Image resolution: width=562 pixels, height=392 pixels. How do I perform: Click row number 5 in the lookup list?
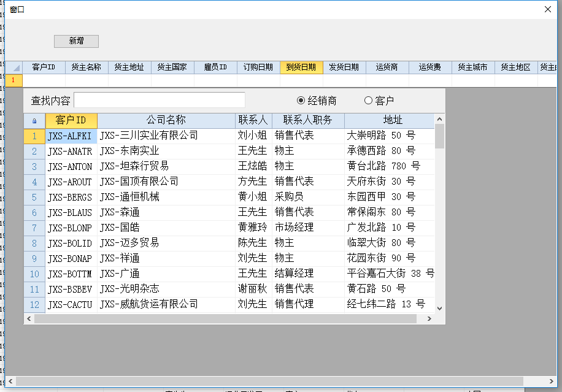34,197
